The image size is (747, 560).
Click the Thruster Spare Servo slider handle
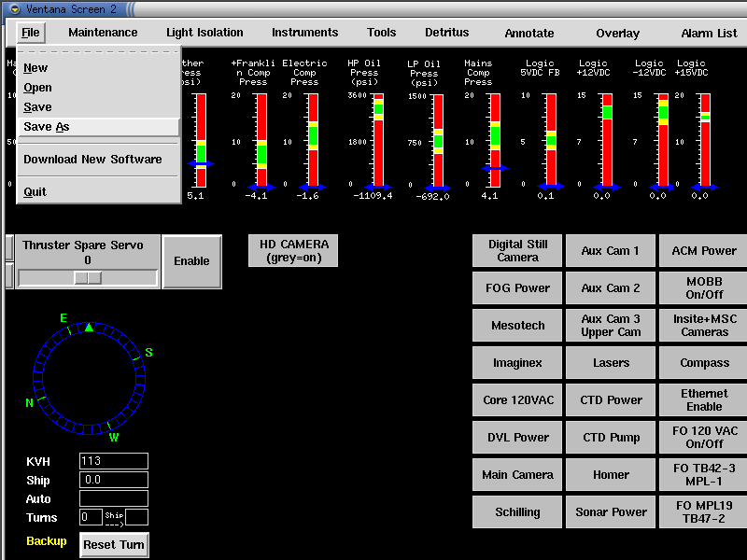point(88,278)
